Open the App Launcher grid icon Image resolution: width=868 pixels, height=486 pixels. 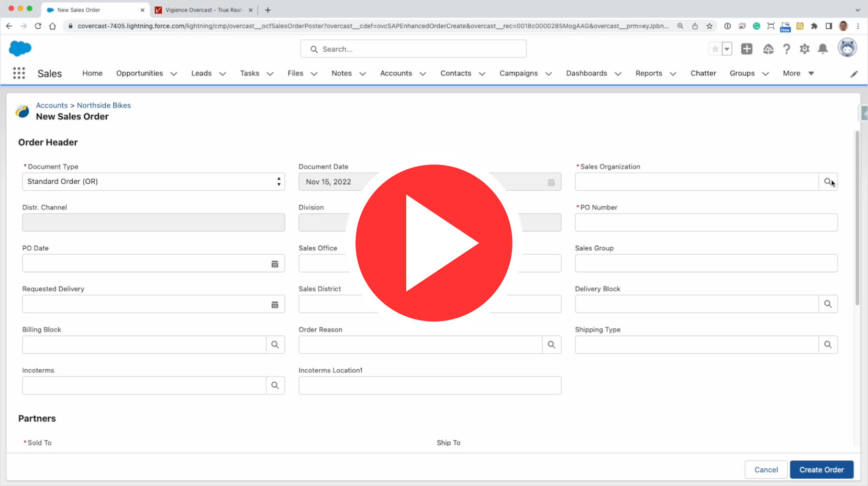tap(19, 73)
